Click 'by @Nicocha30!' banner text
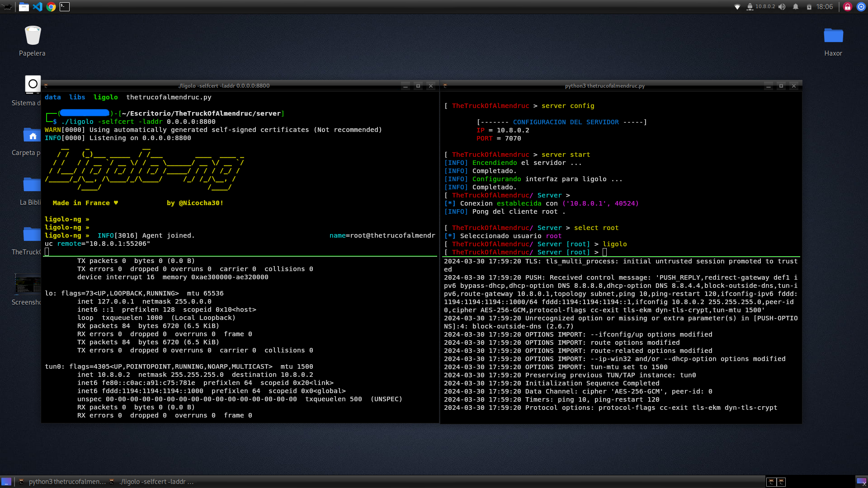The height and width of the screenshot is (488, 868). click(195, 203)
